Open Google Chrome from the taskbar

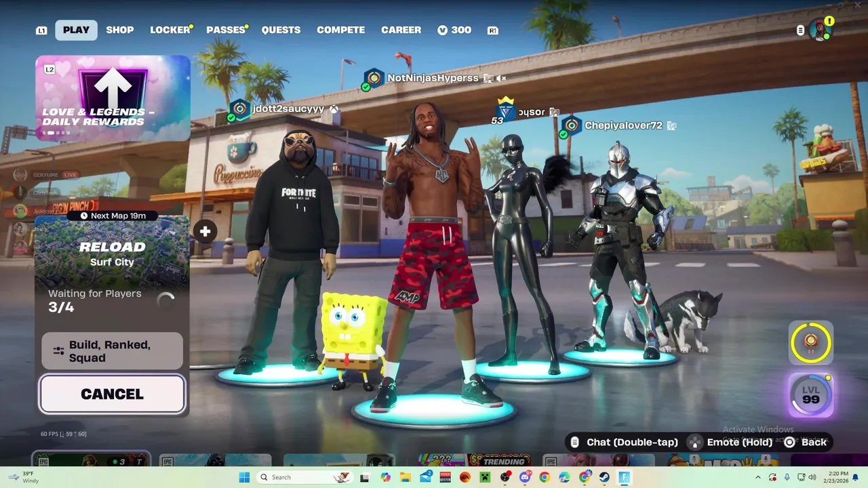tap(545, 477)
